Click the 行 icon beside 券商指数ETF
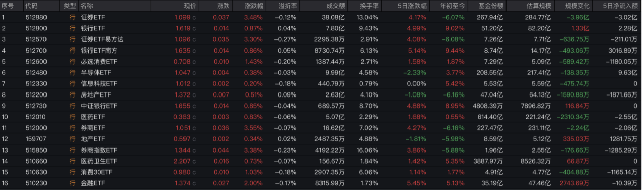644x191 pixels. click(72, 150)
